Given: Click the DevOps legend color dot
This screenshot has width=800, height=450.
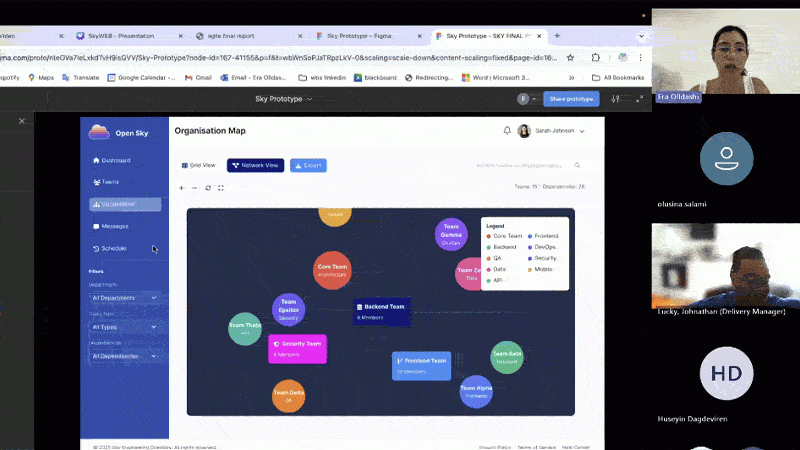Looking at the screenshot, I should (x=530, y=247).
